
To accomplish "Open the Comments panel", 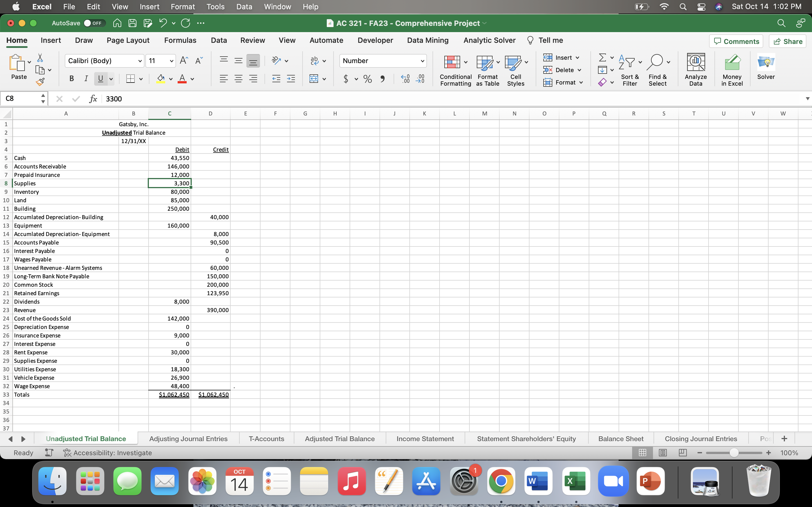I will [x=736, y=41].
